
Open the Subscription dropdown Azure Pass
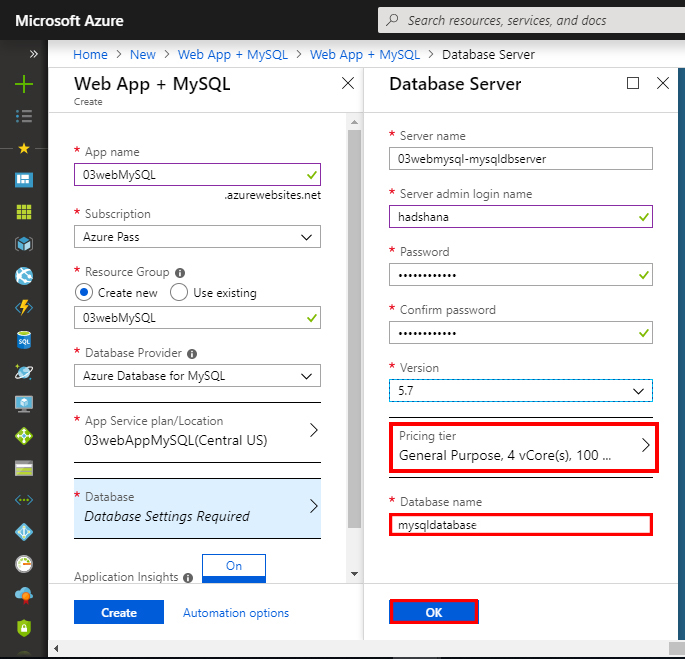coord(197,237)
